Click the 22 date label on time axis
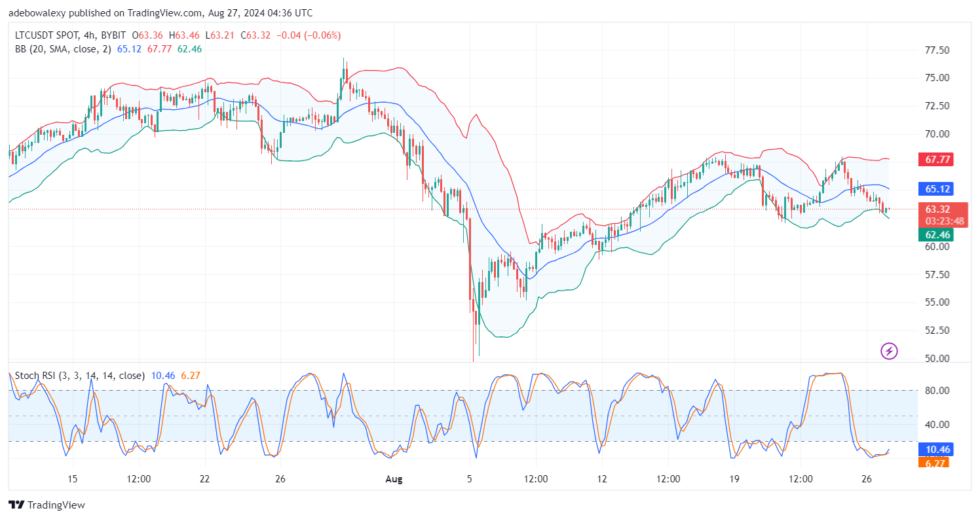Viewport: 980px width, 519px height. coord(205,479)
